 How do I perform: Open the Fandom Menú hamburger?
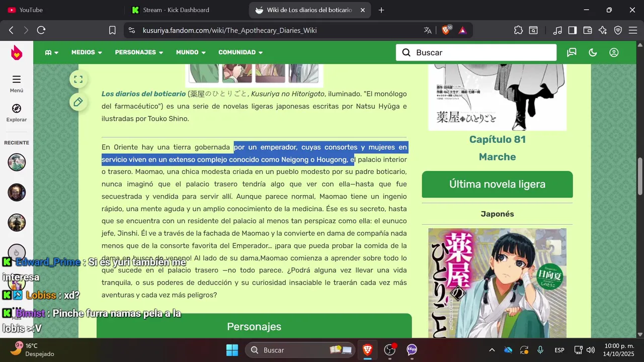17,83
